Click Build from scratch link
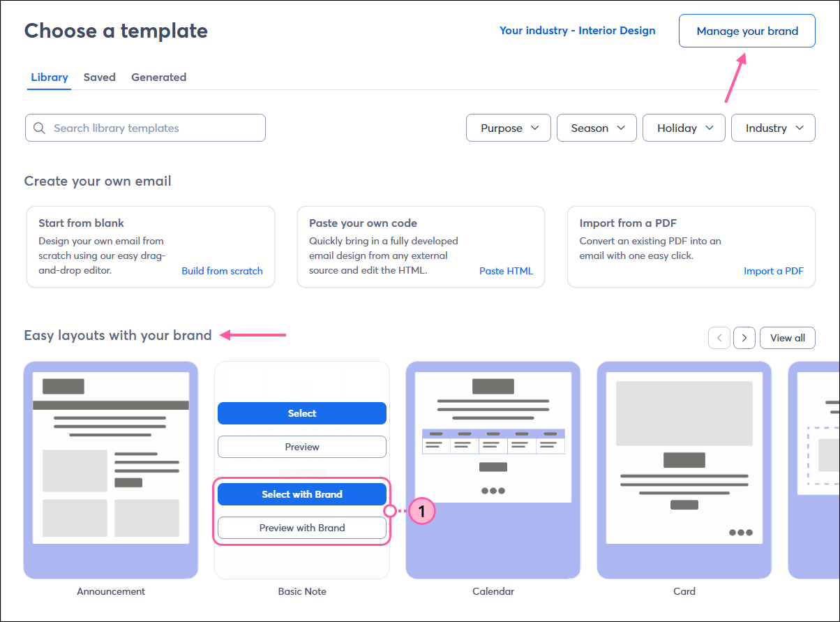 [222, 271]
